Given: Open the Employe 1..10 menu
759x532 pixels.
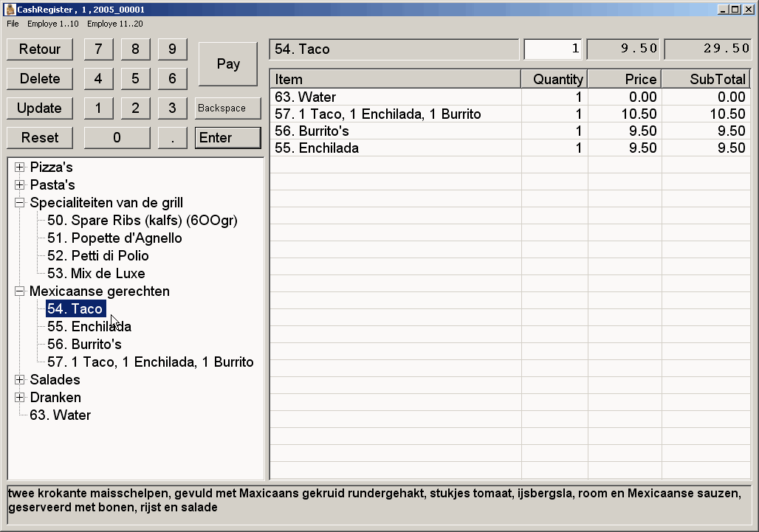Looking at the screenshot, I should coord(52,24).
